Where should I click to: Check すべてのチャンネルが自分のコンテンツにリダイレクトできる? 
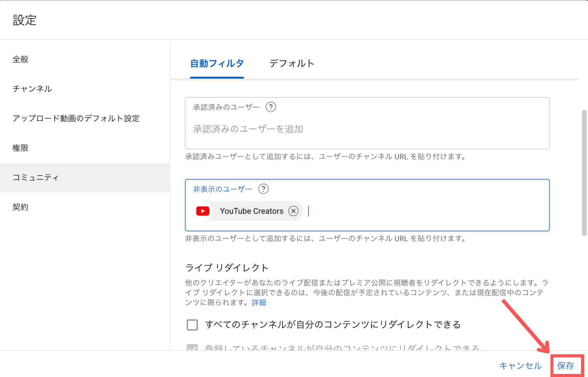point(192,325)
